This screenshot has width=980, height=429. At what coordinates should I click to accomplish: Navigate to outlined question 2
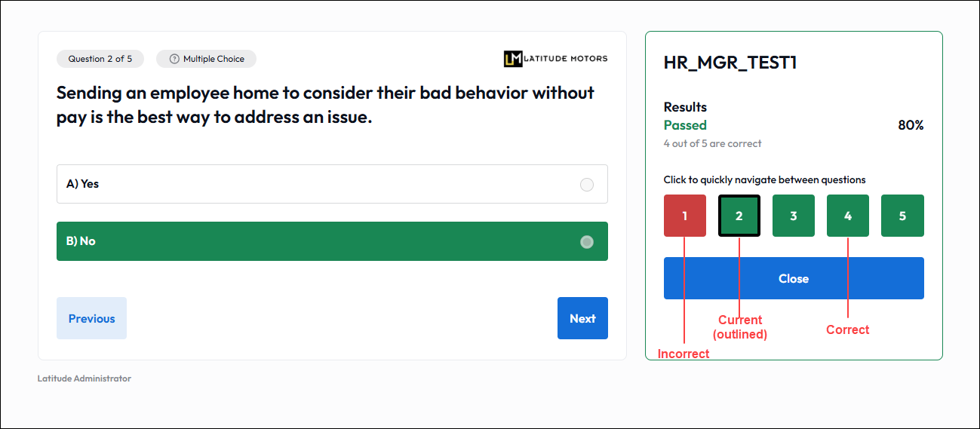(x=739, y=216)
